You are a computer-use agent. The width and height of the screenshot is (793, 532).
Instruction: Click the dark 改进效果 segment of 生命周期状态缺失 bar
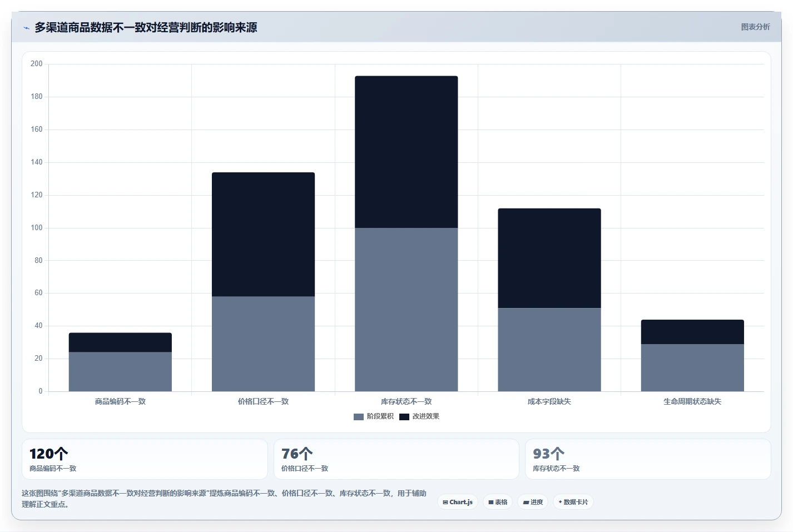tap(692, 332)
